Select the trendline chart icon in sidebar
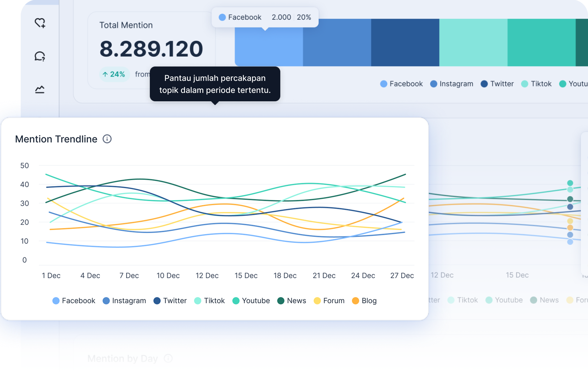Screen dimensions: 588x374 coord(40,89)
